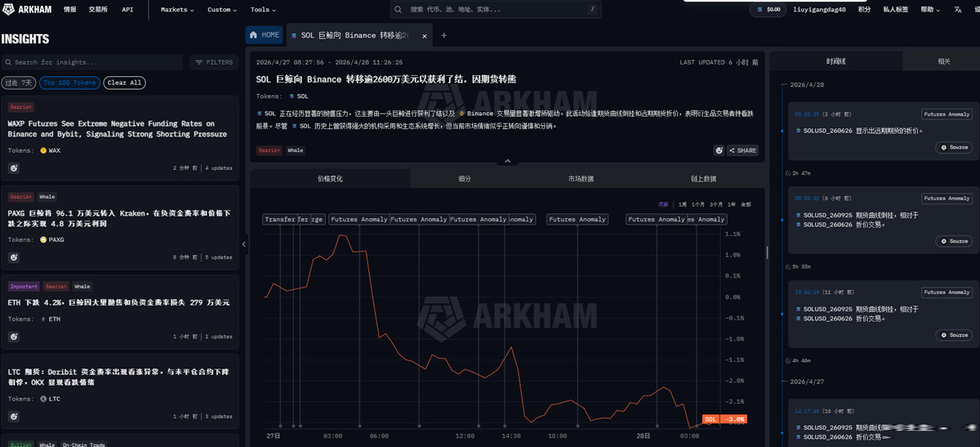
Task: Click the language translate icon in header
Action: pos(959,10)
